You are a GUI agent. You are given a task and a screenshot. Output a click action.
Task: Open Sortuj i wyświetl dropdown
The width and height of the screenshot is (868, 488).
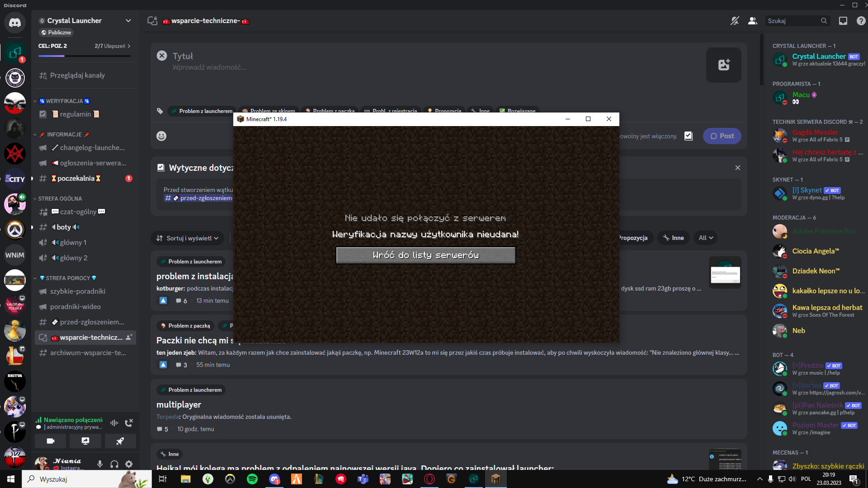[x=187, y=238]
